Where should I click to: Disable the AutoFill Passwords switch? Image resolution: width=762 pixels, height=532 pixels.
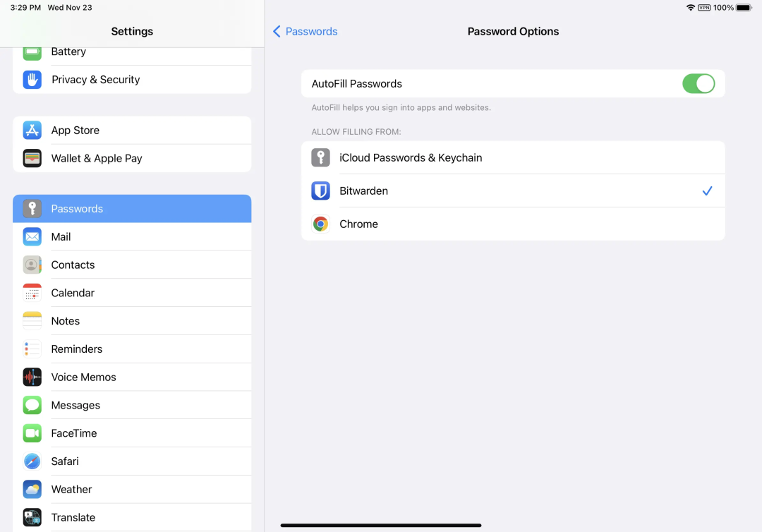pos(698,84)
